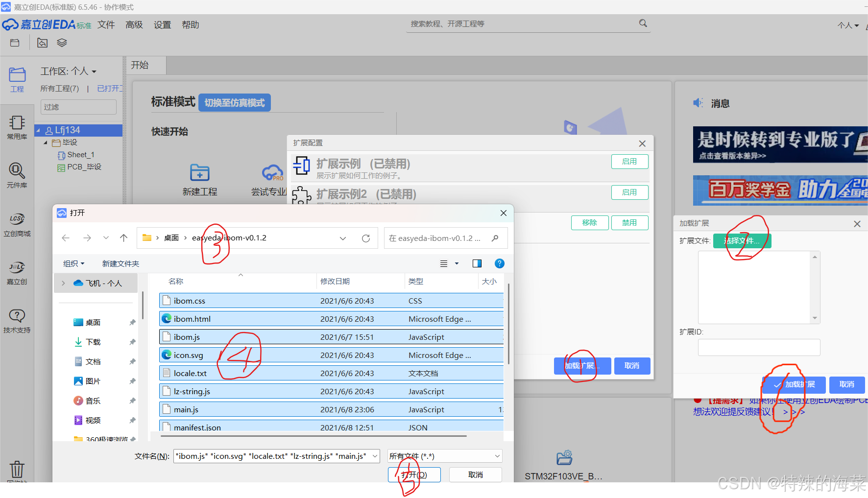Change view layout in Open dialog
Screen dimensions: 868x498
click(x=444, y=263)
